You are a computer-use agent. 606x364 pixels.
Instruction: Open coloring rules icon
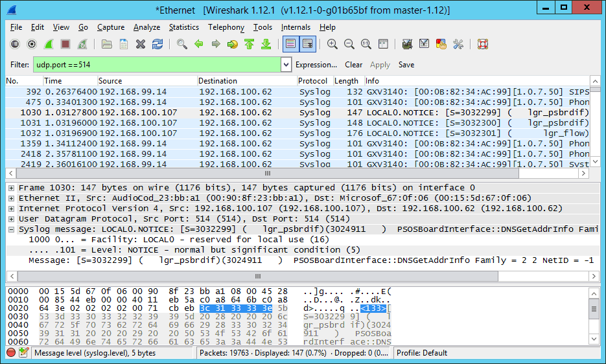tap(441, 44)
